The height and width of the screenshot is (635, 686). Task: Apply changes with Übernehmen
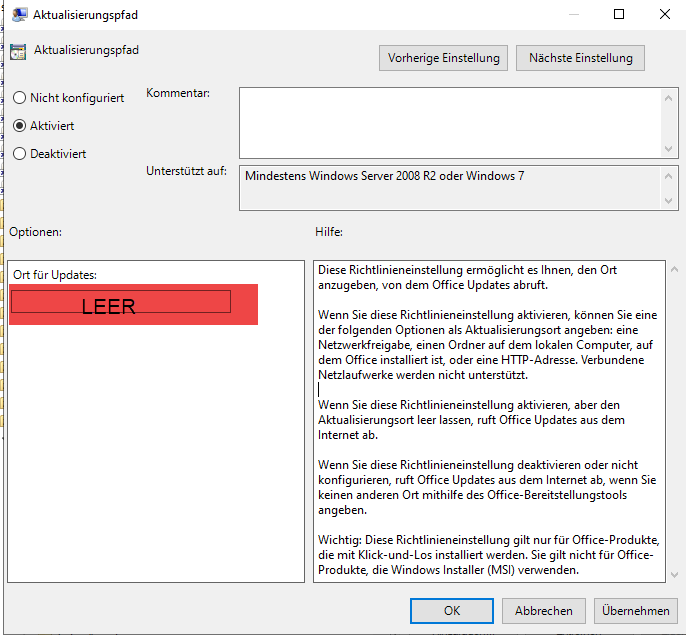635,610
